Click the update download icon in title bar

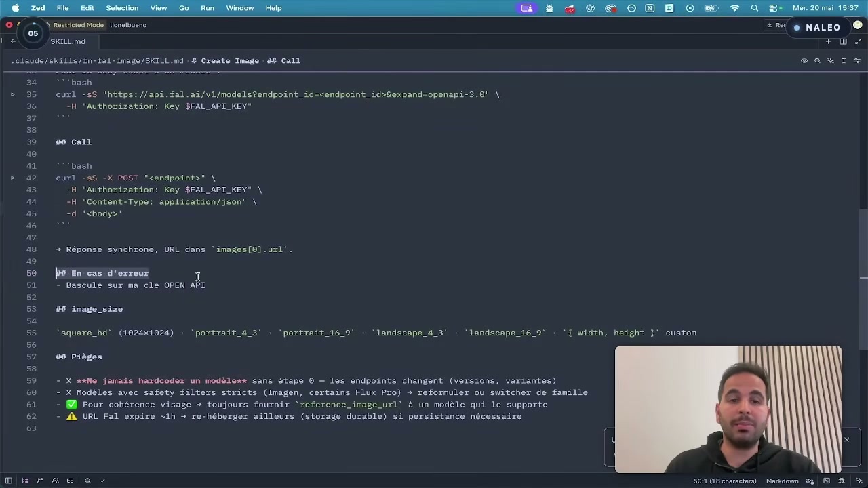pyautogui.click(x=770, y=25)
